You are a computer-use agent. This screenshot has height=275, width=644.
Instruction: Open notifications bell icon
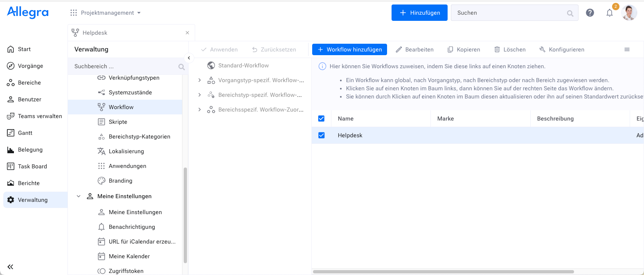point(609,13)
